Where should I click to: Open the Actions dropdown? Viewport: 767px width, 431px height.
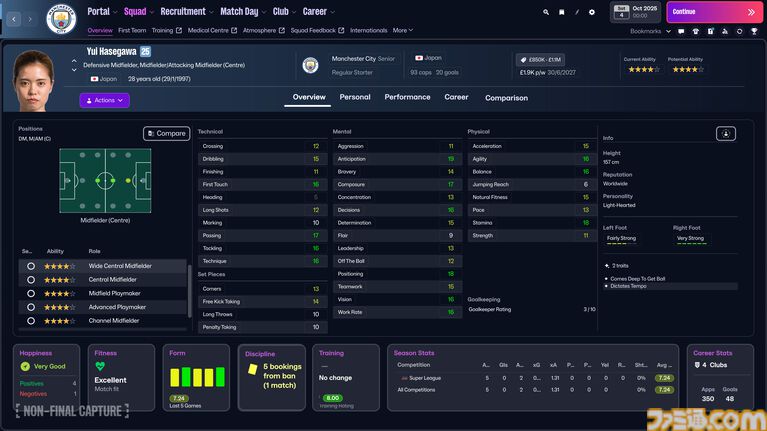click(104, 100)
